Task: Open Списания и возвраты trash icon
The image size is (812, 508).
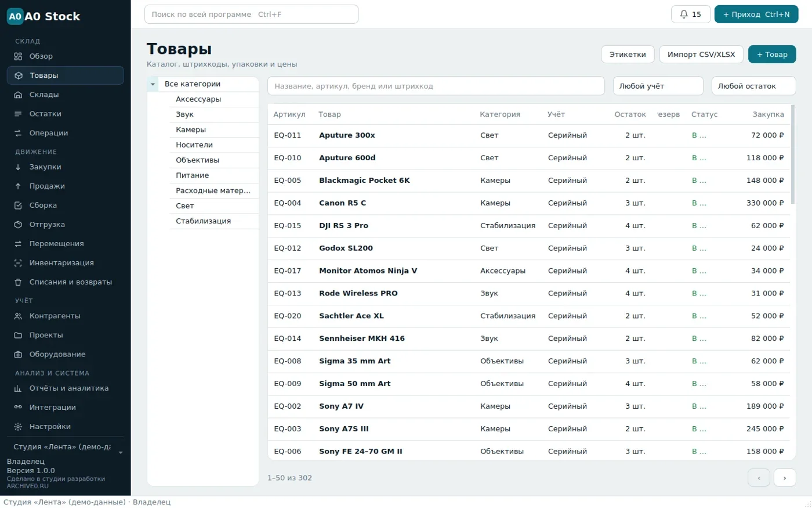Action: click(x=18, y=282)
